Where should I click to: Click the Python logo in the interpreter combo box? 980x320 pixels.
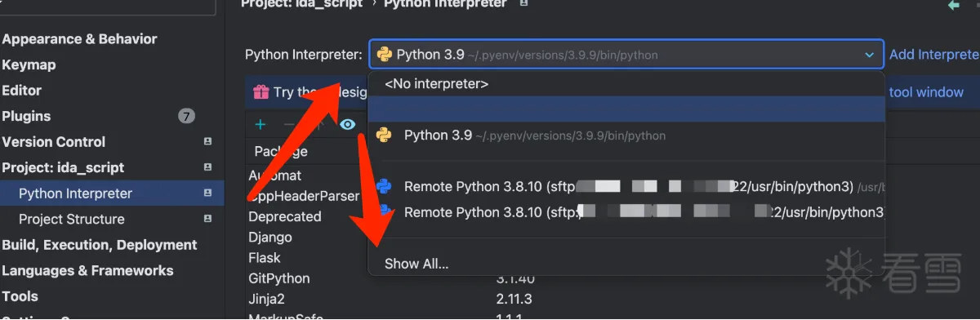[384, 55]
